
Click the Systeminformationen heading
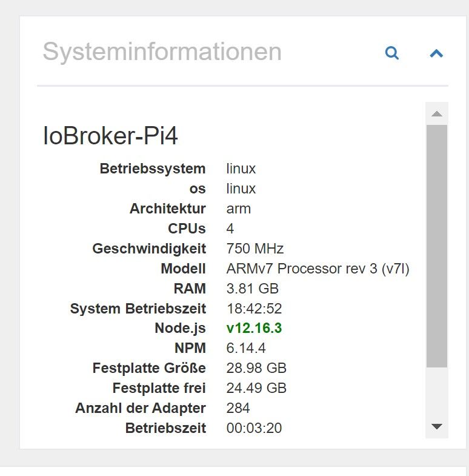point(162,52)
